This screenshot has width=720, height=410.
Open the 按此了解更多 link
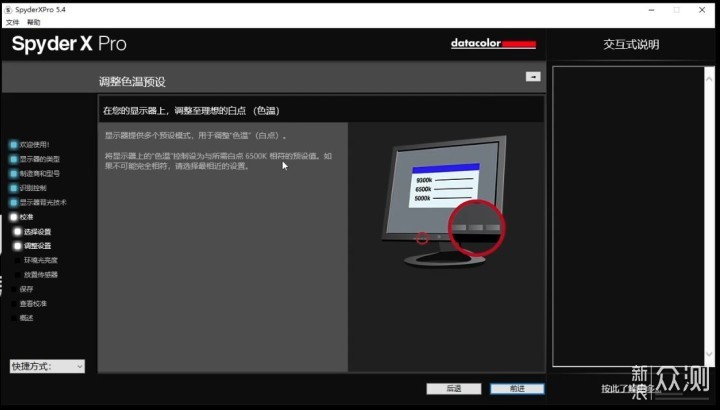click(630, 389)
